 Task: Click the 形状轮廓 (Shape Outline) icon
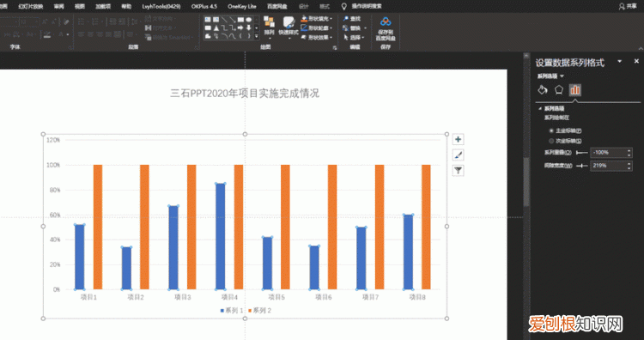click(304, 28)
